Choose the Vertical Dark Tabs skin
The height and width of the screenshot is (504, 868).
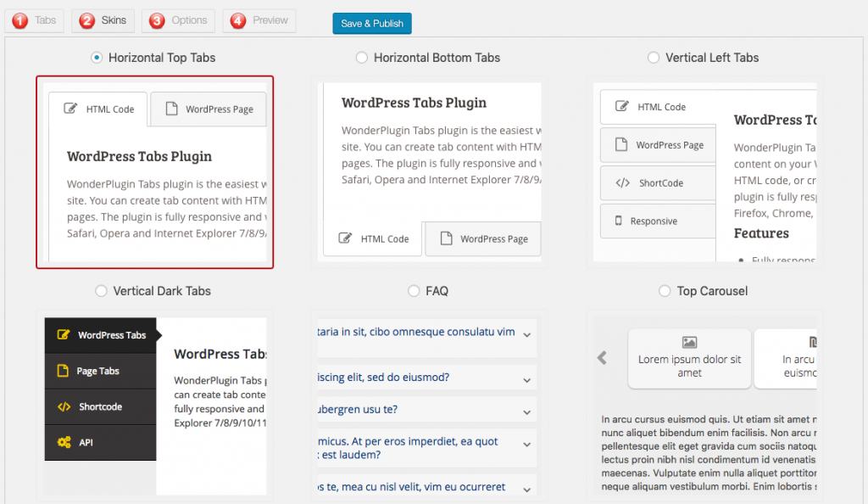click(x=101, y=291)
